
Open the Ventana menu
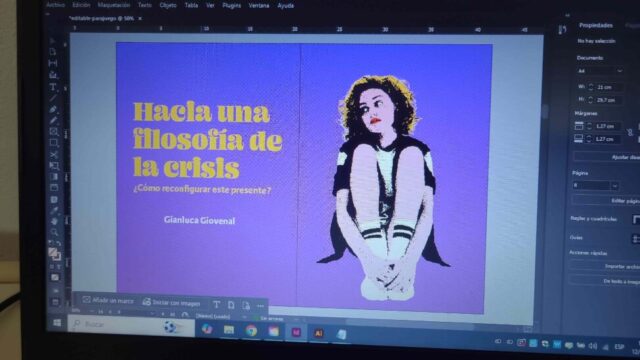click(x=259, y=6)
